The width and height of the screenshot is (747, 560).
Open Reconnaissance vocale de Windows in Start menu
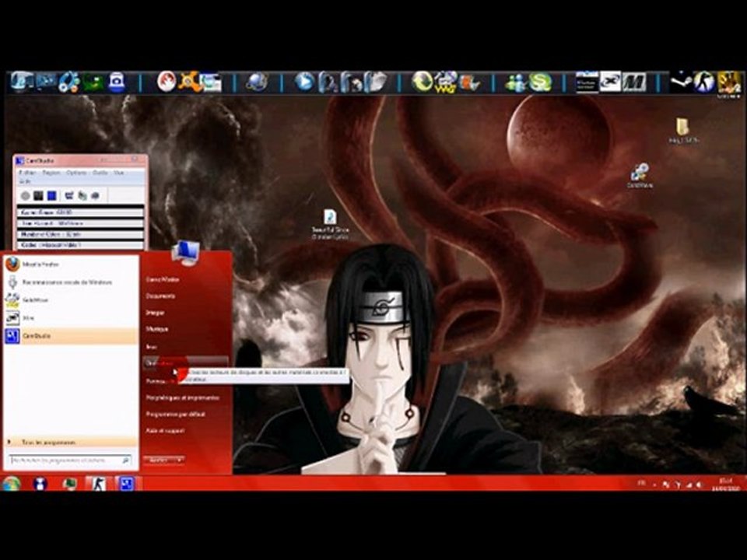(71, 282)
